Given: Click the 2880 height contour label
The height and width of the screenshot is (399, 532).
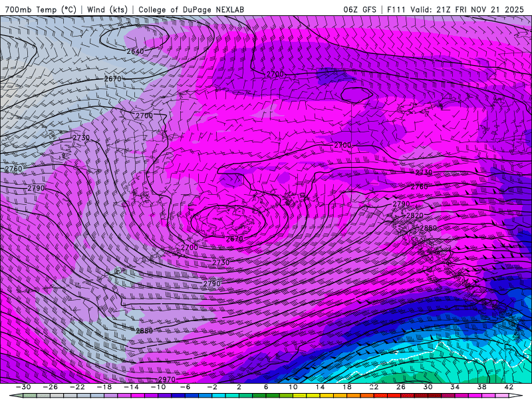Looking at the screenshot, I should (x=144, y=331).
